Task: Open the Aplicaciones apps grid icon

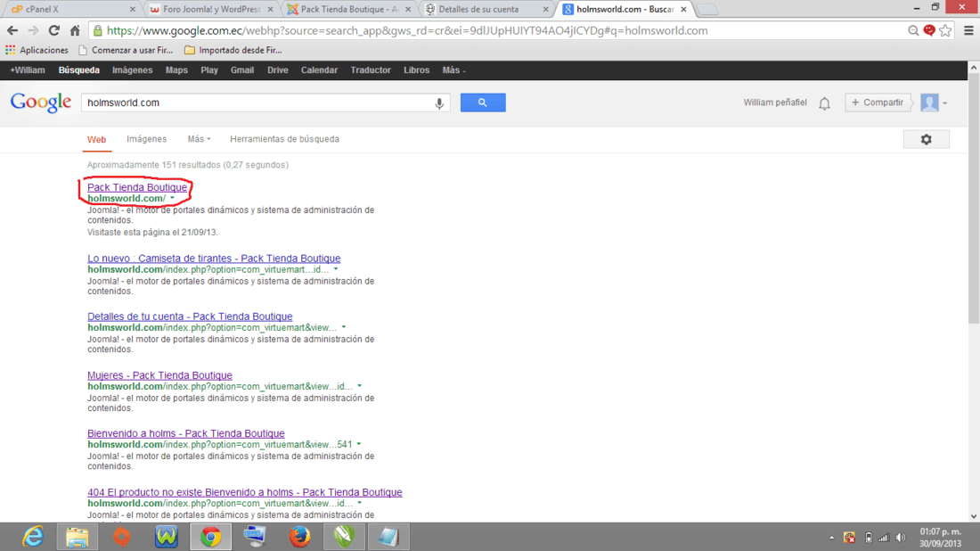Action: tap(10, 50)
